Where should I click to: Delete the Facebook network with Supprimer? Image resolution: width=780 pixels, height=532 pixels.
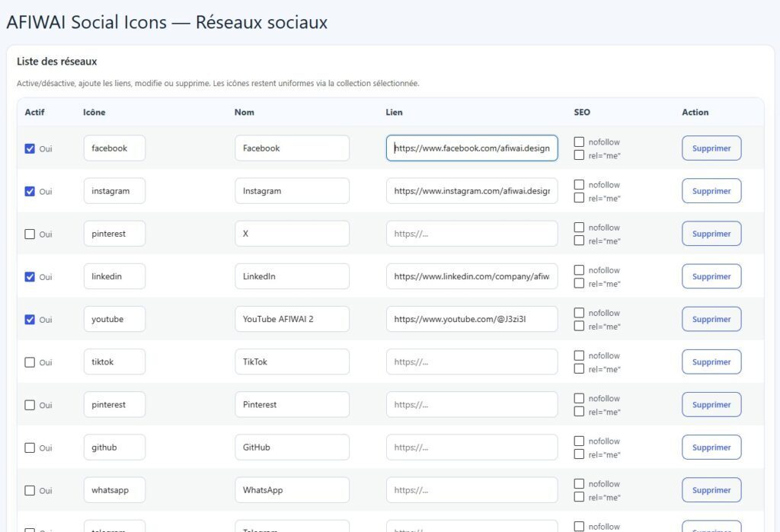(x=711, y=148)
